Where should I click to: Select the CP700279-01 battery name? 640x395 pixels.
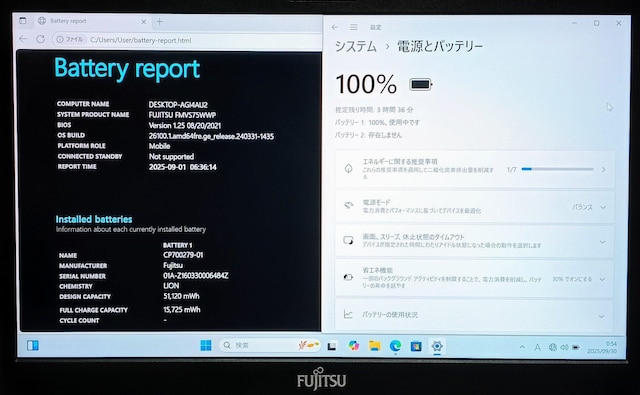click(x=183, y=255)
